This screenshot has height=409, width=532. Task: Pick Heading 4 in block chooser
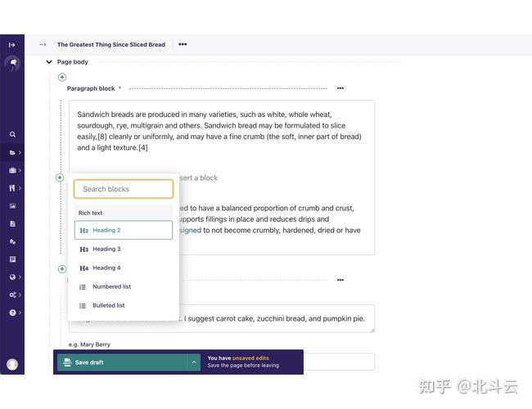[124, 268]
